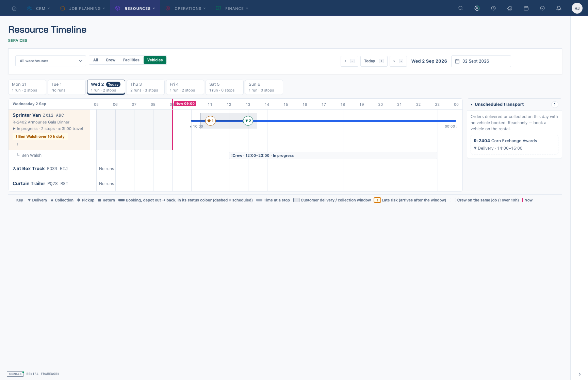This screenshot has height=380, width=588.
Task: Select pickup stop 1 marker on the timeline
Action: (211, 121)
